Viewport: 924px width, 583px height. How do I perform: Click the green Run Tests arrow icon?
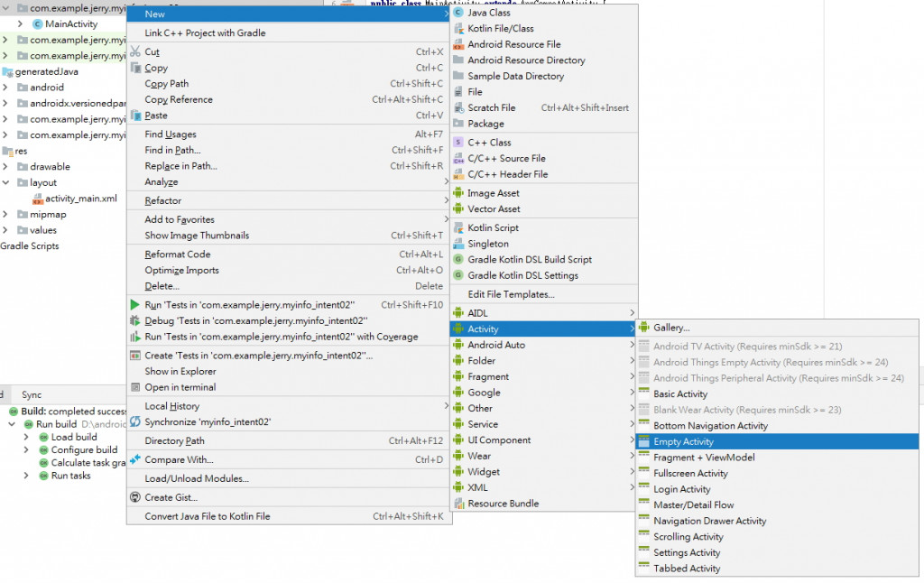(135, 305)
